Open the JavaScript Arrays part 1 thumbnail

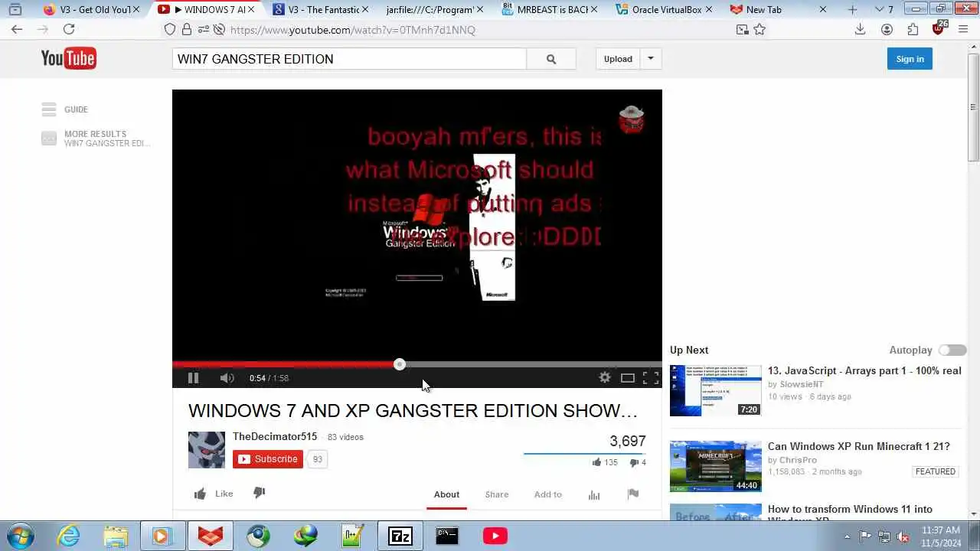coord(716,391)
